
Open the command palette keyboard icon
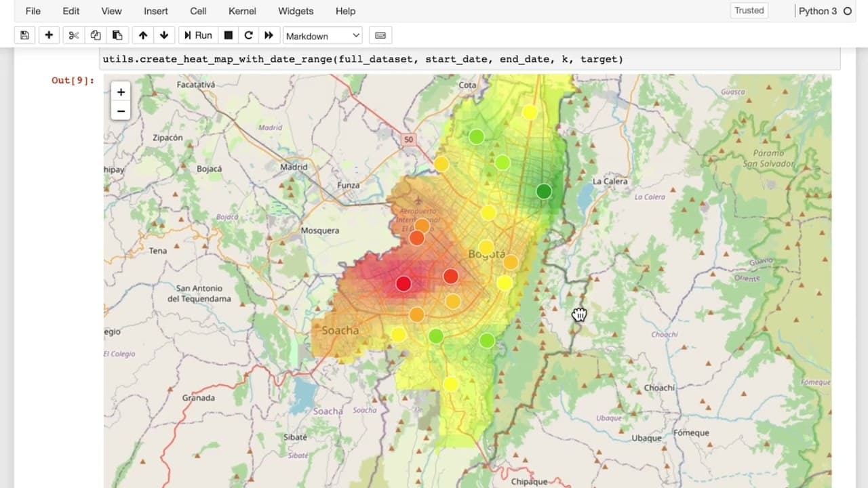click(380, 35)
